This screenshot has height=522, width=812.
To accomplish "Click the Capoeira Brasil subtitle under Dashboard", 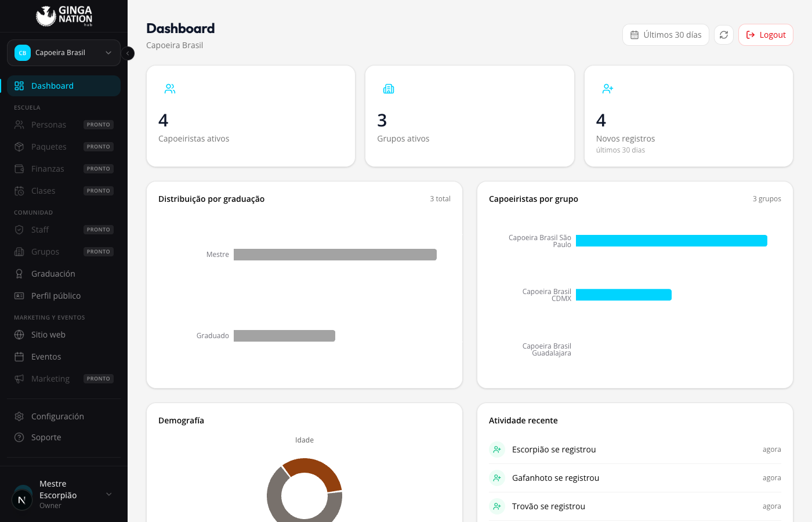I will pyautogui.click(x=175, y=45).
